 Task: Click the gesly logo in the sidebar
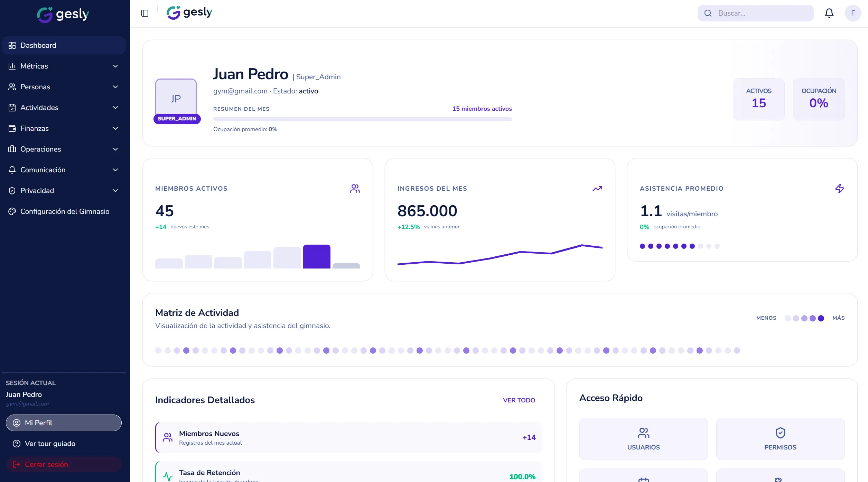[63, 15]
